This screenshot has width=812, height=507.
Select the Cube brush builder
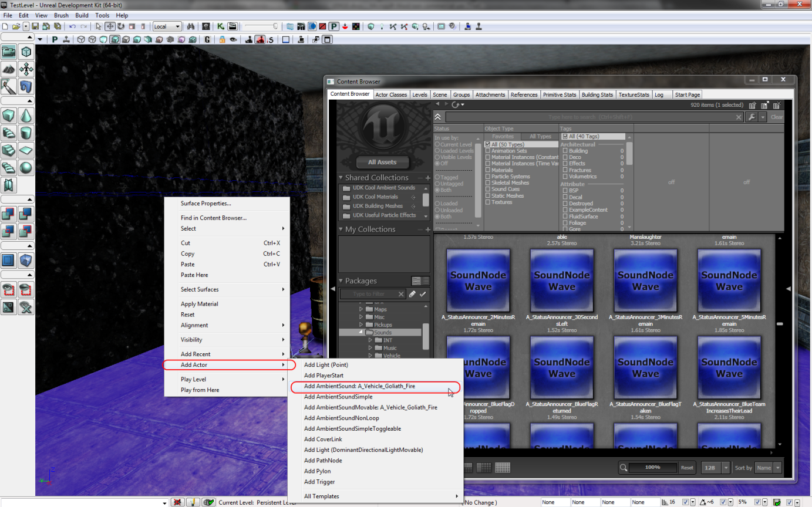[x=9, y=115]
